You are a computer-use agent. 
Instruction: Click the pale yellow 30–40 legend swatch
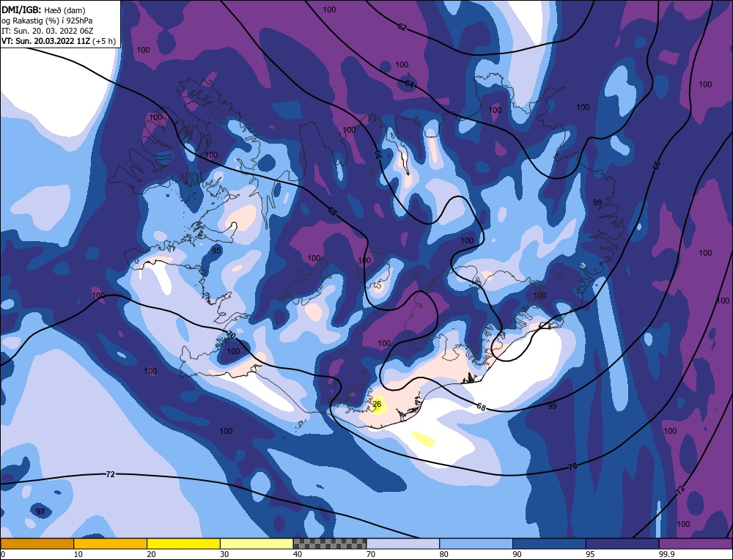(257, 543)
